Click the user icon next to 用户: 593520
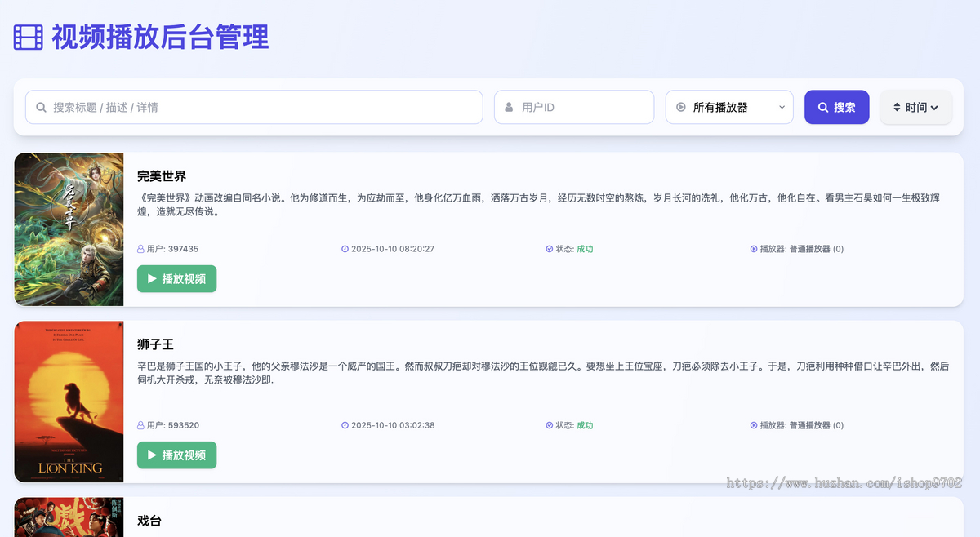This screenshot has width=980, height=537. coord(140,425)
